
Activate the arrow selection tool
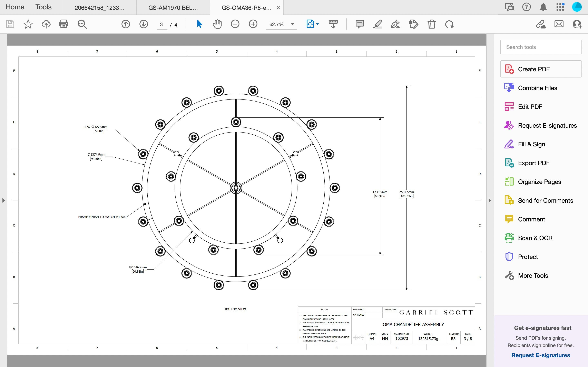[x=199, y=24]
